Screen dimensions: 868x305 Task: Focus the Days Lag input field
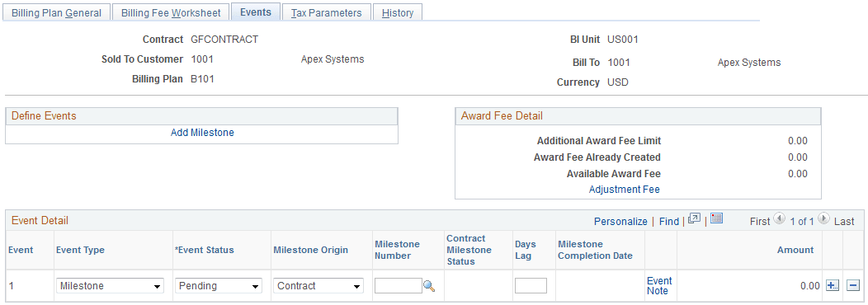pyautogui.click(x=531, y=285)
